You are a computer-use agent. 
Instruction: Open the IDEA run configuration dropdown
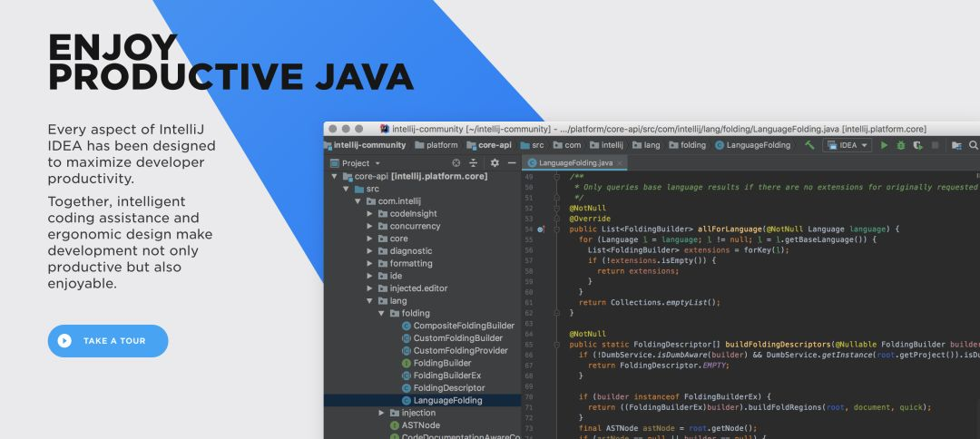847,145
